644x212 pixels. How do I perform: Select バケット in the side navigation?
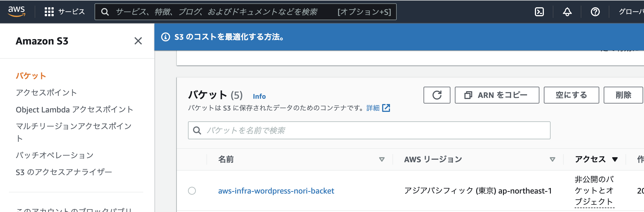coord(31,76)
